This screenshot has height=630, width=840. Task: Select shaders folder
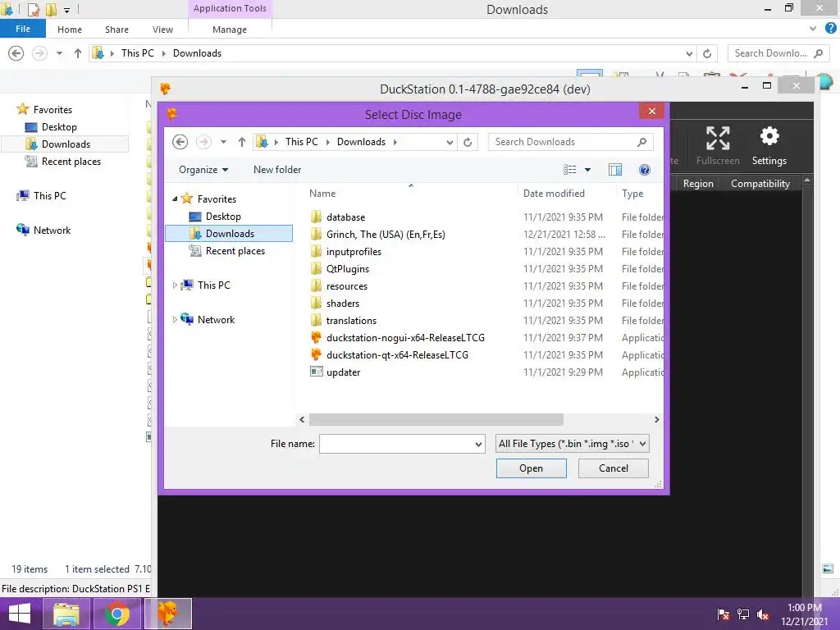click(342, 304)
